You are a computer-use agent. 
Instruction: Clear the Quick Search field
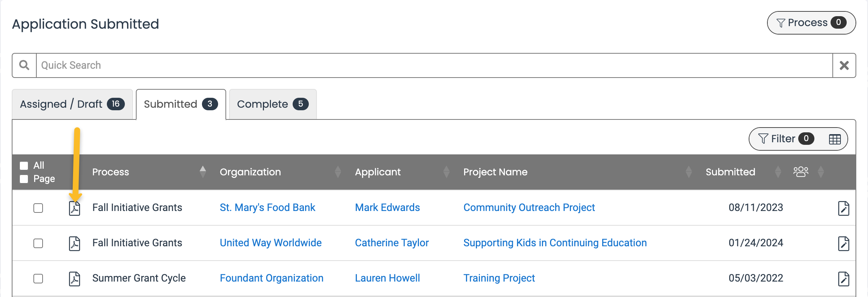pyautogui.click(x=844, y=65)
